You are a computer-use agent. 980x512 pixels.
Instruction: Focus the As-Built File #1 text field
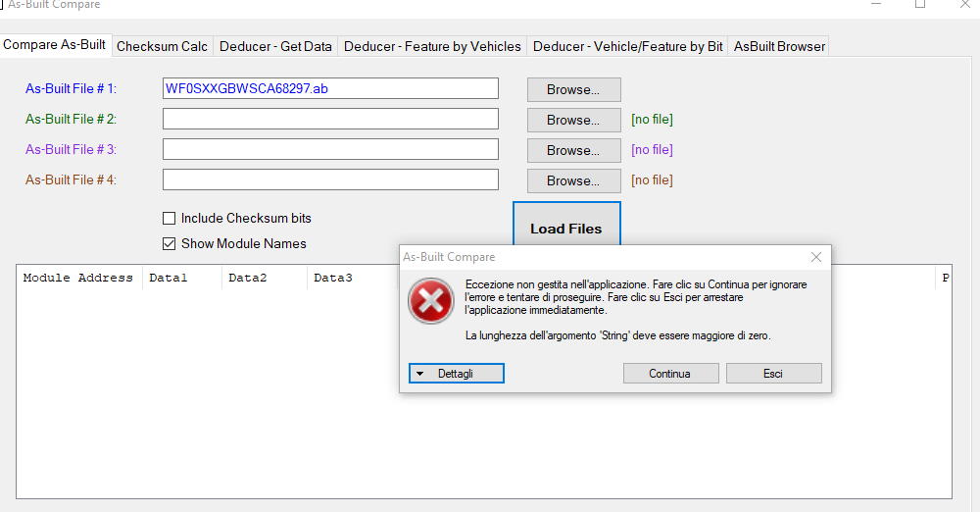(x=330, y=88)
